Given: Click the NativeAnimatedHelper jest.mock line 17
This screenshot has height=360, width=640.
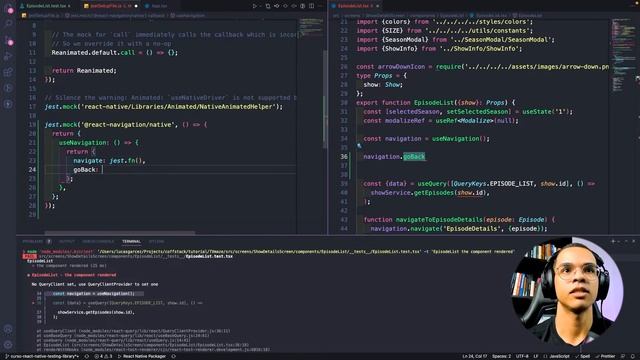Looking at the screenshot, I should coord(164,107).
